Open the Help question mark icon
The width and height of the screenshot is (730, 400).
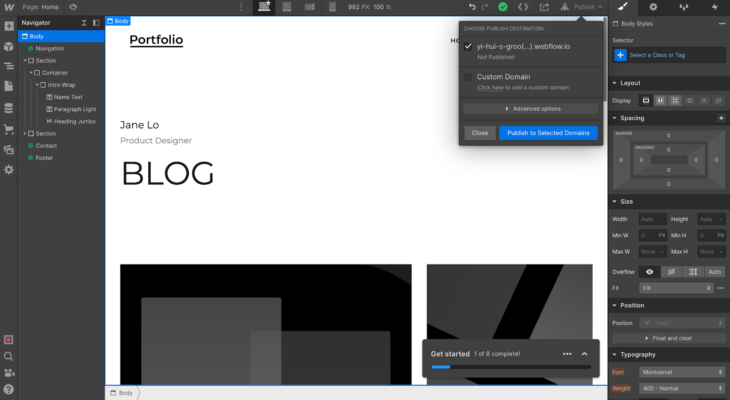point(8,389)
